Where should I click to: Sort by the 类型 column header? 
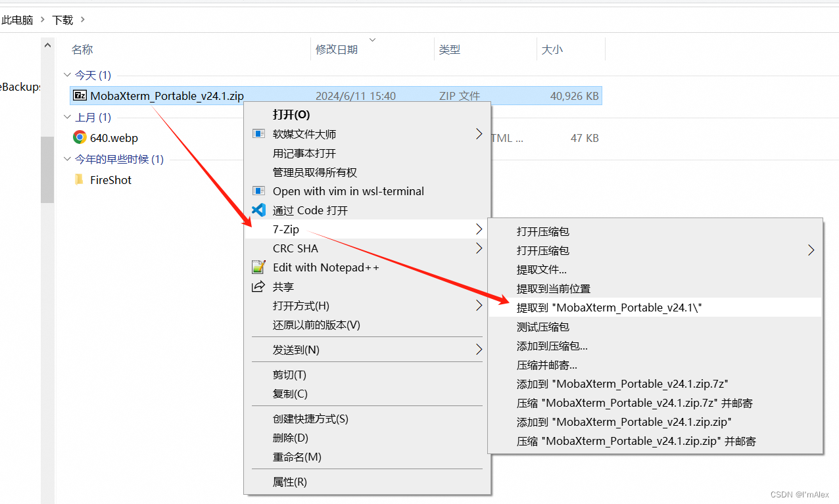pyautogui.click(x=450, y=49)
